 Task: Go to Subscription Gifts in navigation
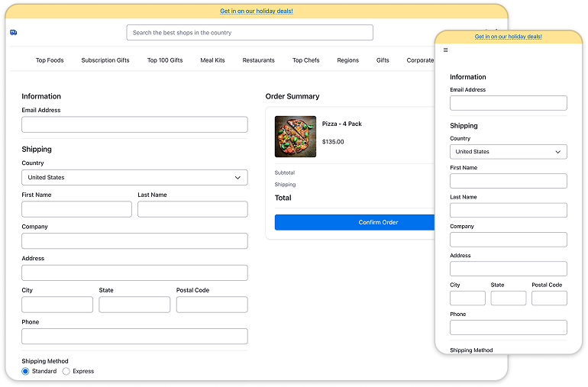pos(105,60)
